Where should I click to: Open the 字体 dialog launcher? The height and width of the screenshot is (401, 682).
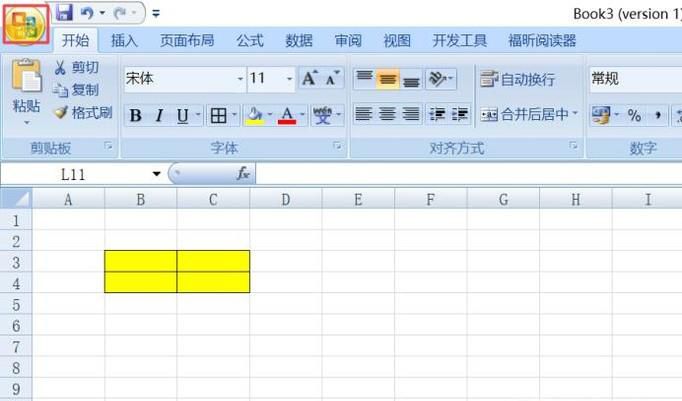(337, 146)
